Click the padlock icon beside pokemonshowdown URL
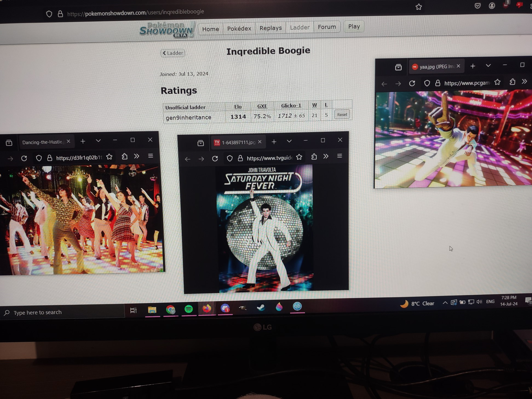 (60, 14)
